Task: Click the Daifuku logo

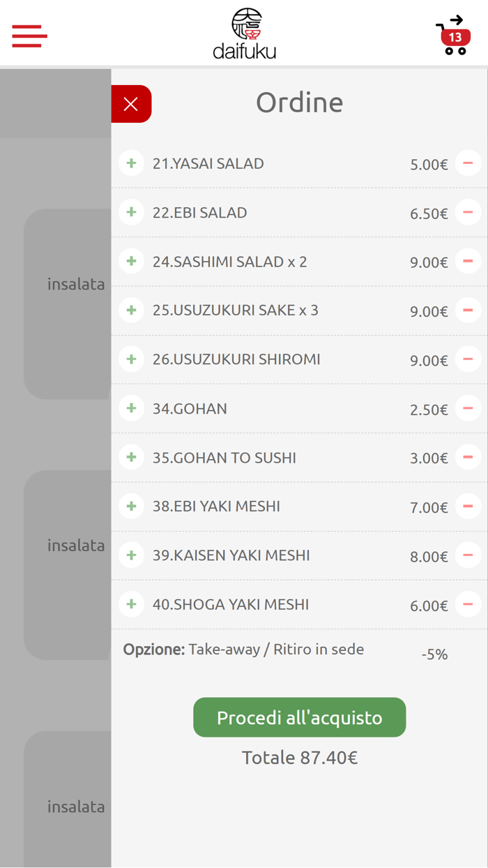Action: [x=245, y=34]
